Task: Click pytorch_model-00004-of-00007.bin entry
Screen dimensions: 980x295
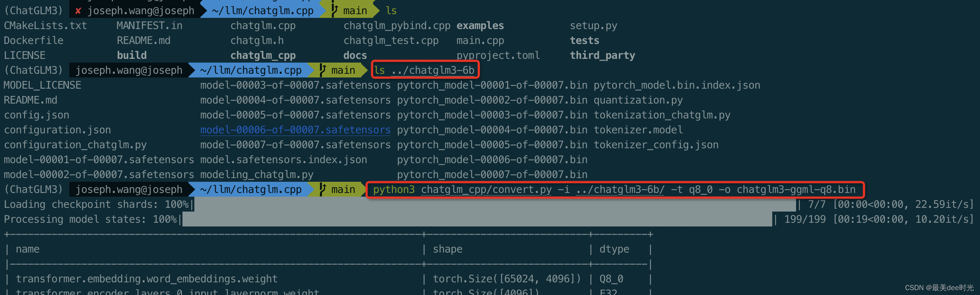Action: click(x=492, y=130)
